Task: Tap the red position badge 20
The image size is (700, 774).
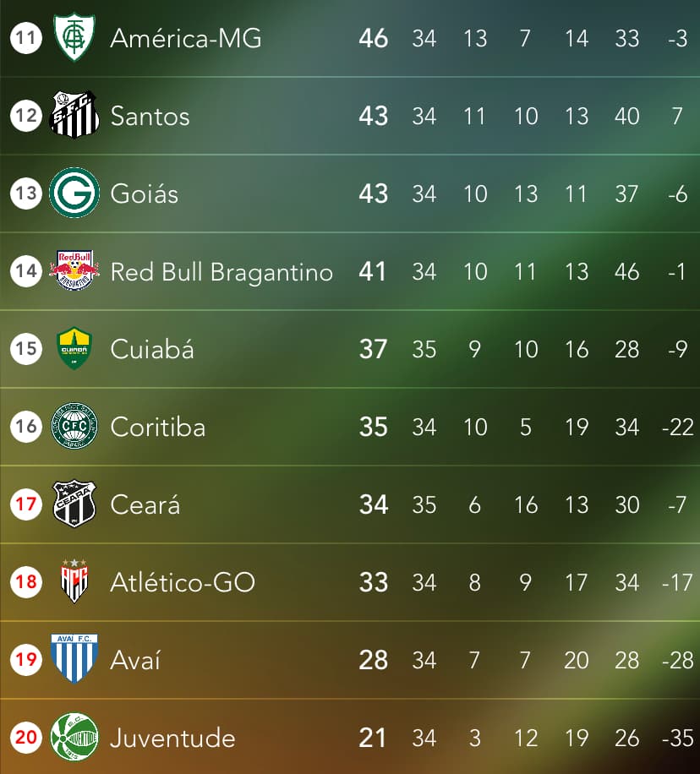Action: click(26, 737)
